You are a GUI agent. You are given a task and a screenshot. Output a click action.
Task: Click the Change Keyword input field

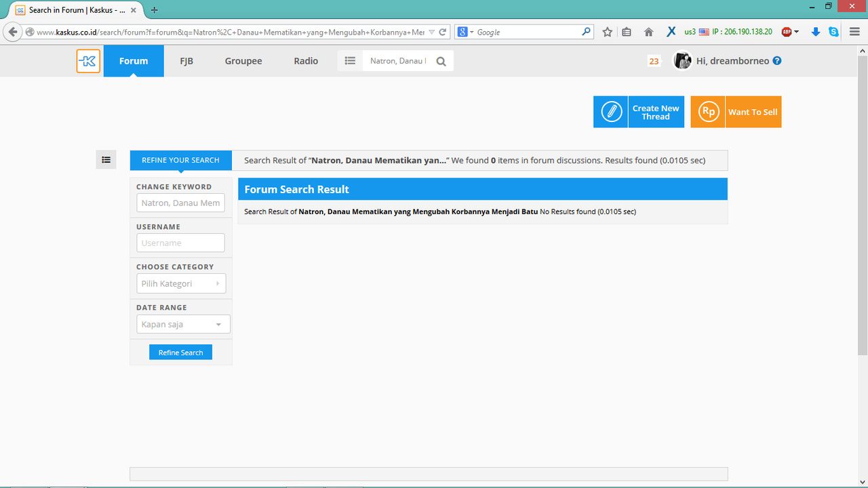click(180, 203)
